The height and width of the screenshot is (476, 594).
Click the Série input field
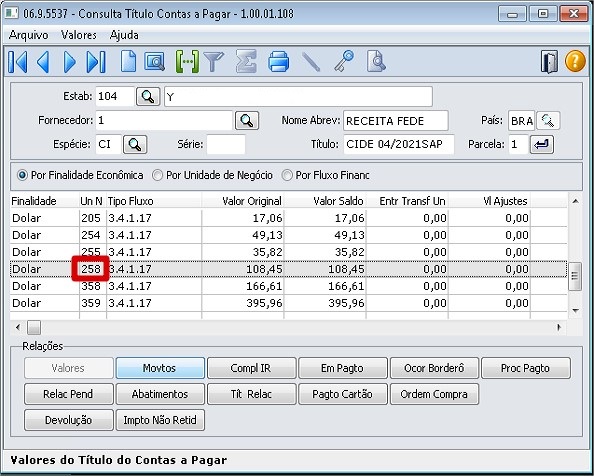pyautogui.click(x=226, y=144)
